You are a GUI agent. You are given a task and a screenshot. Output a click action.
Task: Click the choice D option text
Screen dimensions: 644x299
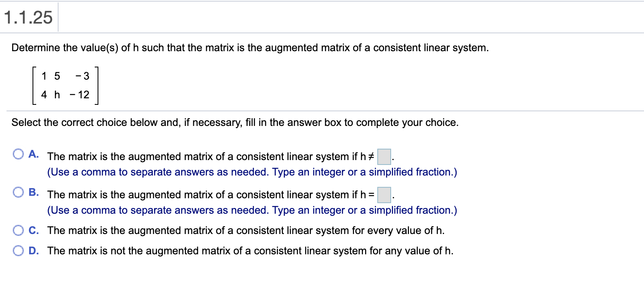pos(250,251)
